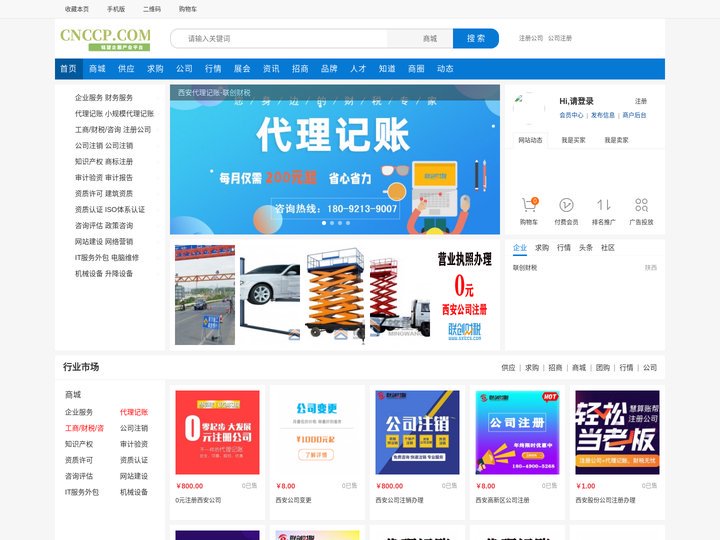The height and width of the screenshot is (540, 720).
Task: Select 知识产权 in the 商城 sidebar
Action: point(79,444)
